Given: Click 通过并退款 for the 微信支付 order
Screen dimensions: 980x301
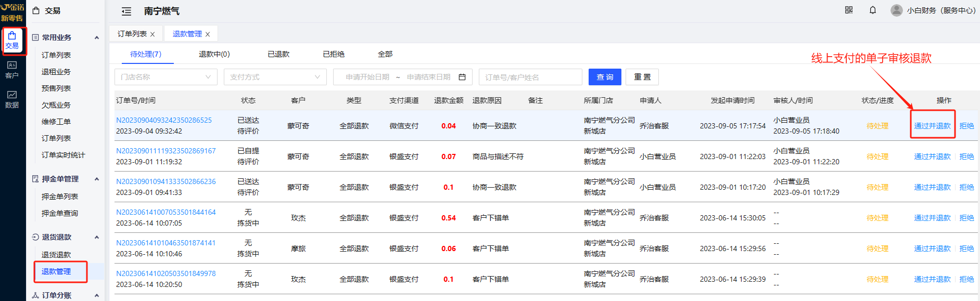Looking at the screenshot, I should pyautogui.click(x=932, y=126).
